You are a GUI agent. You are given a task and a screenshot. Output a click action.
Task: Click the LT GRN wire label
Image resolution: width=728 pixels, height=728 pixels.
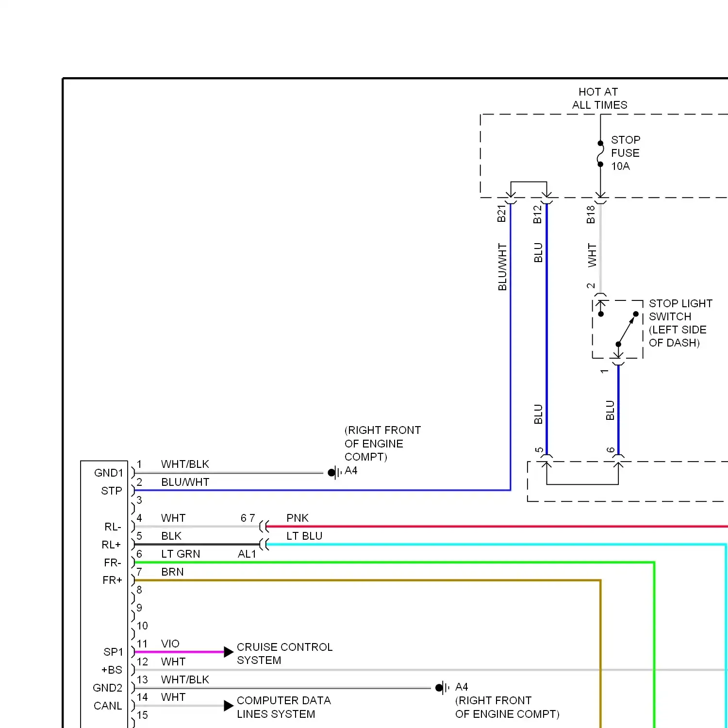point(181,554)
